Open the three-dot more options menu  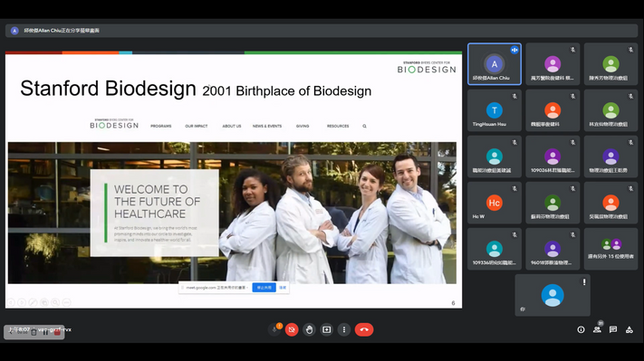pos(344,330)
